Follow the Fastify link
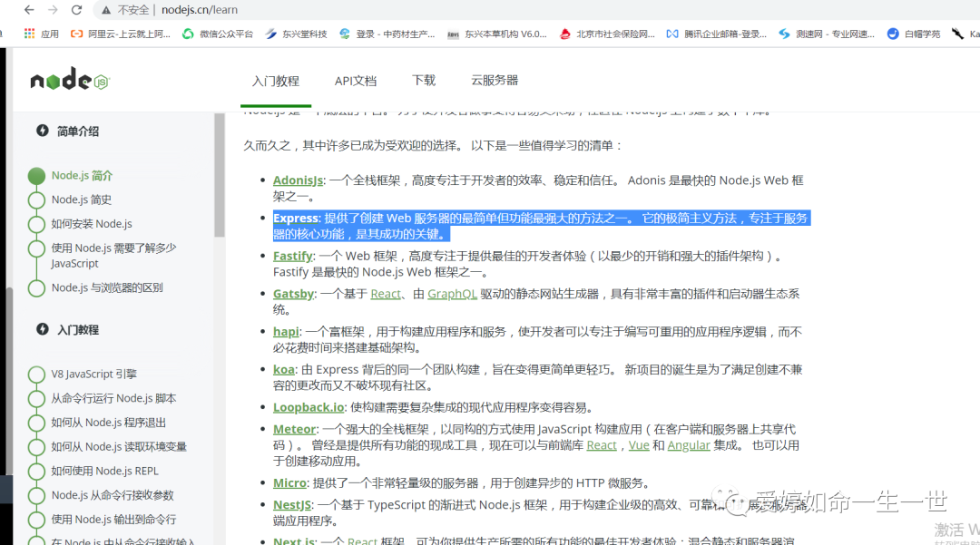Viewport: 980px width, 545px height. click(x=292, y=256)
